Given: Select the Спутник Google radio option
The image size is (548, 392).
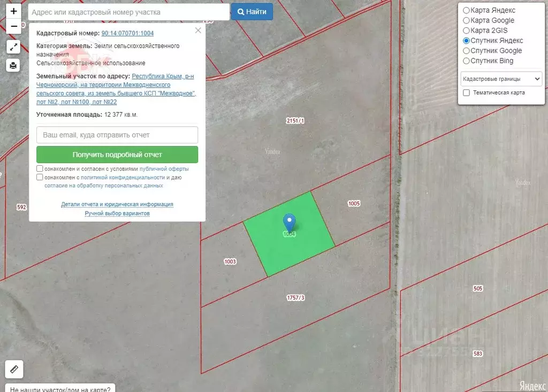Looking at the screenshot, I should [466, 51].
